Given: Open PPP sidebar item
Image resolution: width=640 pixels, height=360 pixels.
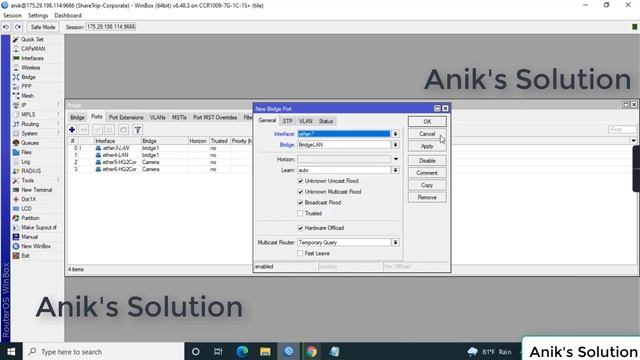Looking at the screenshot, I should click(x=26, y=87).
